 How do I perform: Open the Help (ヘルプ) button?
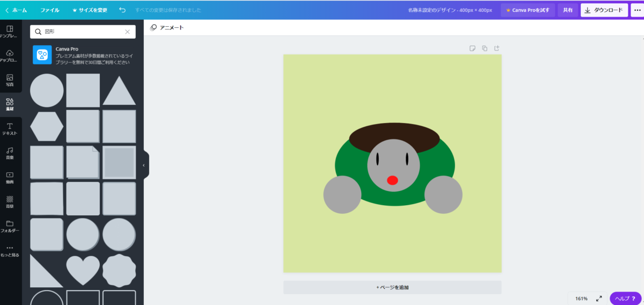point(625,298)
